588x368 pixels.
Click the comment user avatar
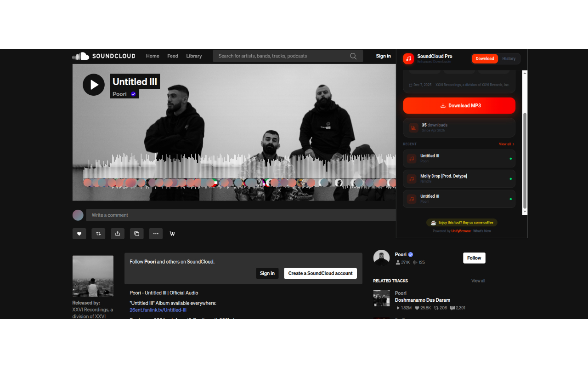pos(78,215)
